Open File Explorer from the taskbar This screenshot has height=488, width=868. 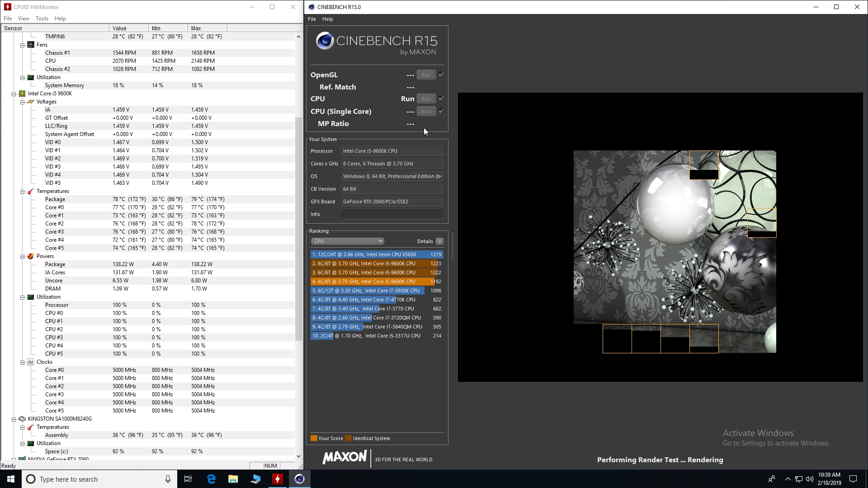[x=233, y=479]
